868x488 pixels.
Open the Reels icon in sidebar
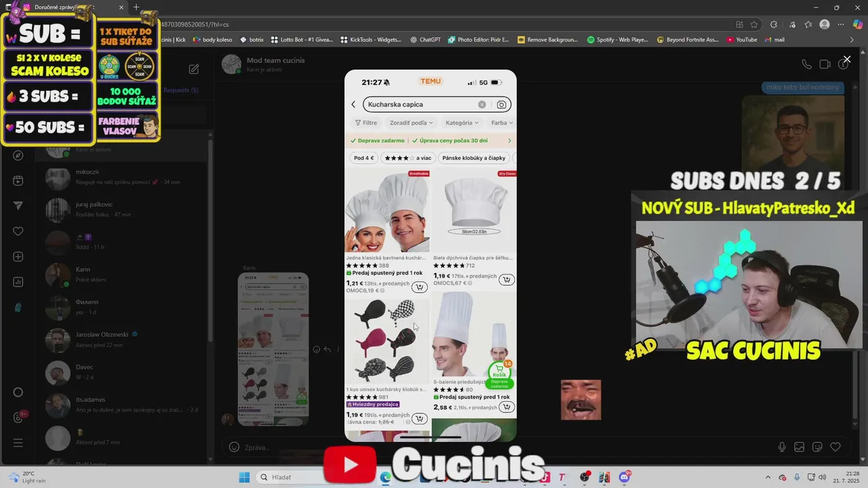point(18,181)
